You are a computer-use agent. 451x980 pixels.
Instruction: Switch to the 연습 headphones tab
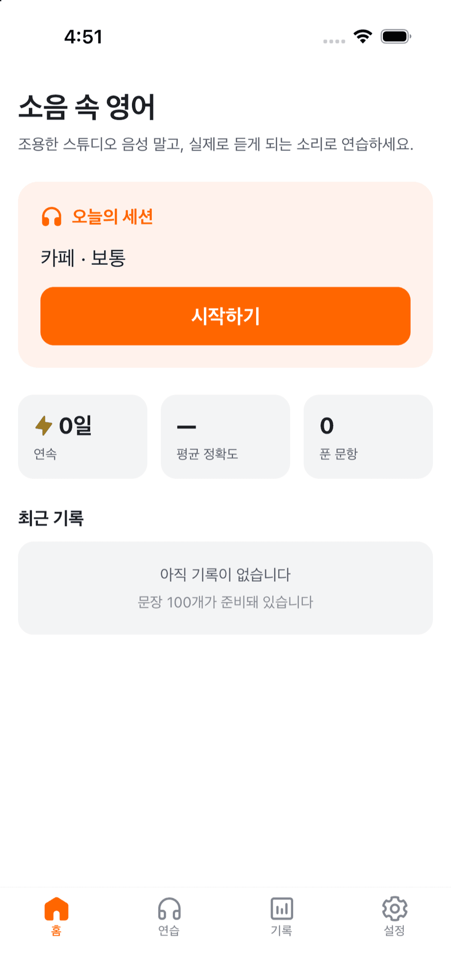[x=169, y=909]
